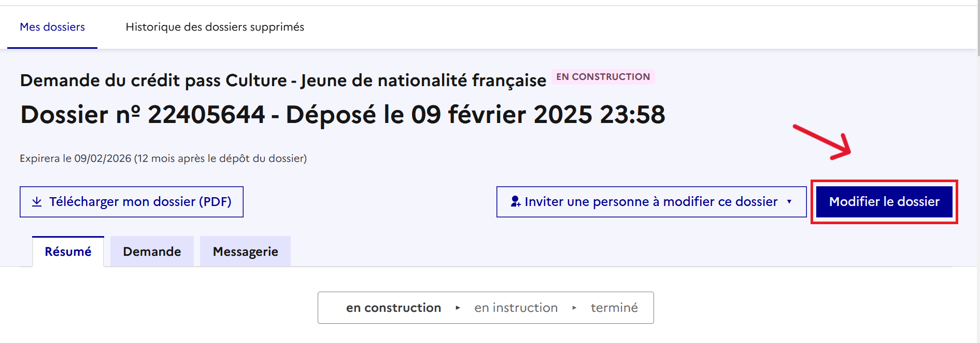Click arrow between en instruction and terminé
The width and height of the screenshot is (980, 343).
tap(574, 308)
